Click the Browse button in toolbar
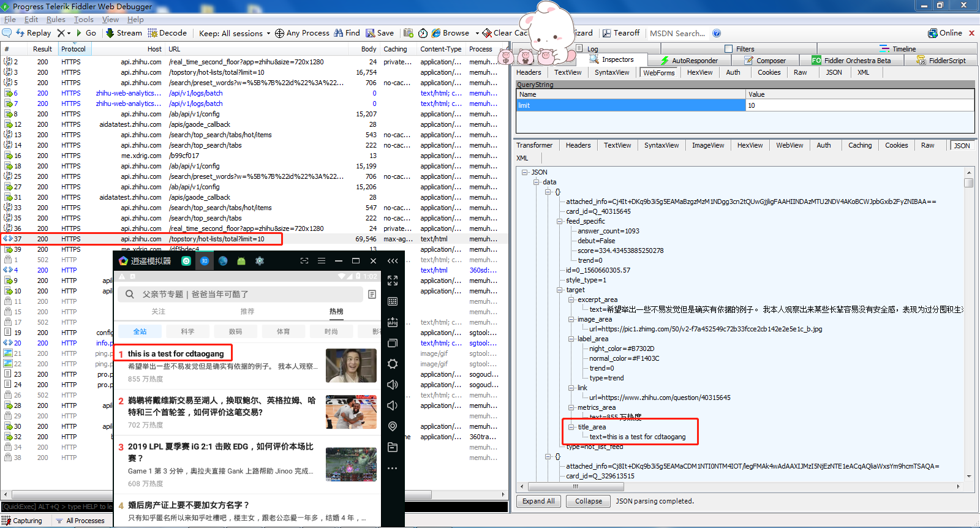980x528 pixels. pyautogui.click(x=450, y=33)
